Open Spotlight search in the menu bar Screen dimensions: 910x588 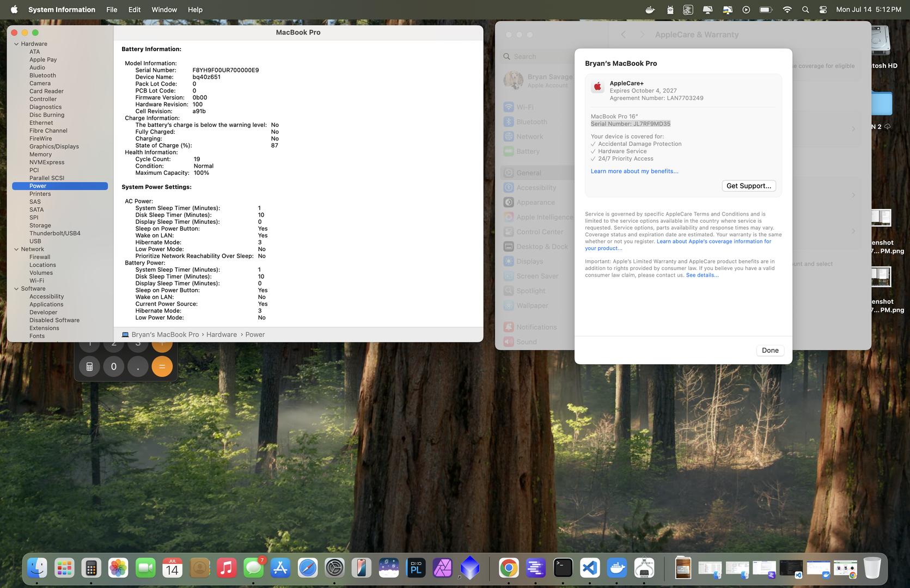[805, 9]
